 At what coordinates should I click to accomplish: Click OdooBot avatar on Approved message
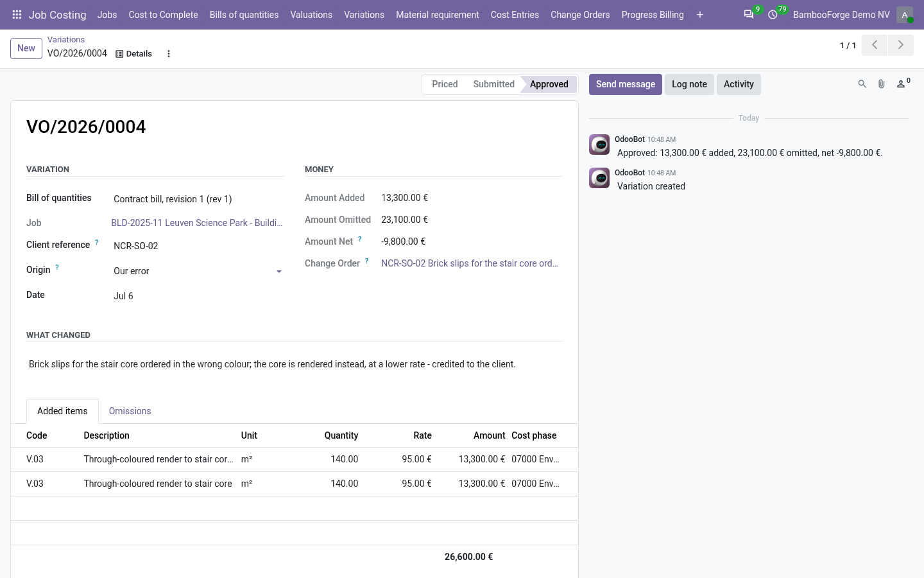[599, 144]
